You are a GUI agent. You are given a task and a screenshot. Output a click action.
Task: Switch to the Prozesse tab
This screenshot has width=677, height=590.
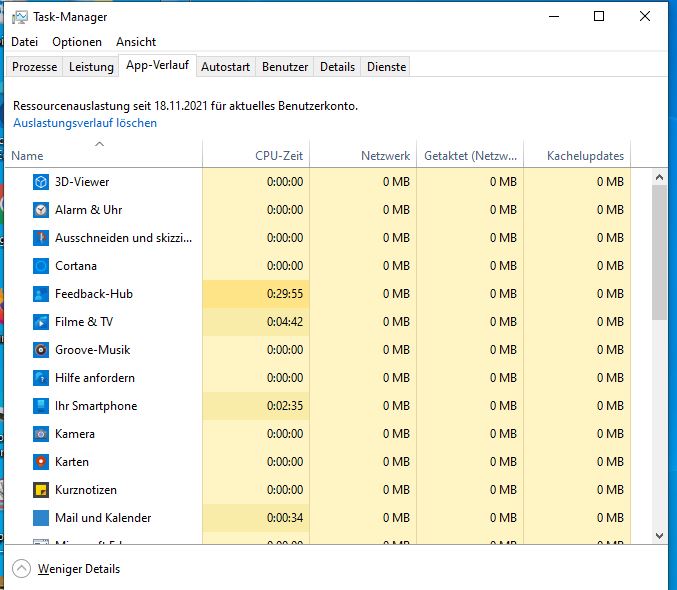click(35, 67)
